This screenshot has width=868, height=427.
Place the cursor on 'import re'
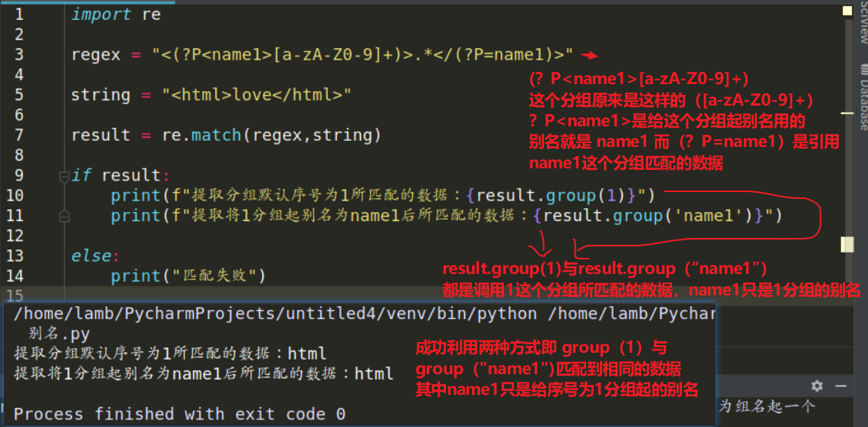(116, 15)
